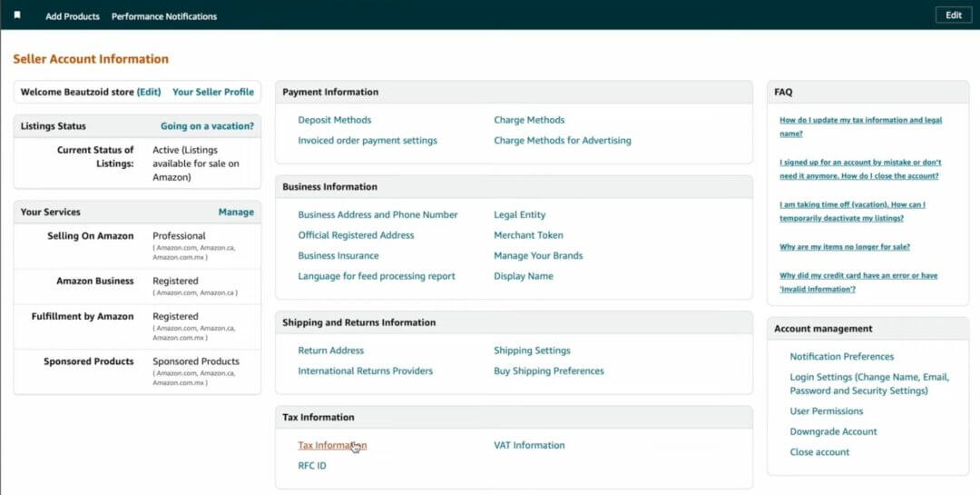
Task: Open User Permissions
Action: (x=827, y=411)
